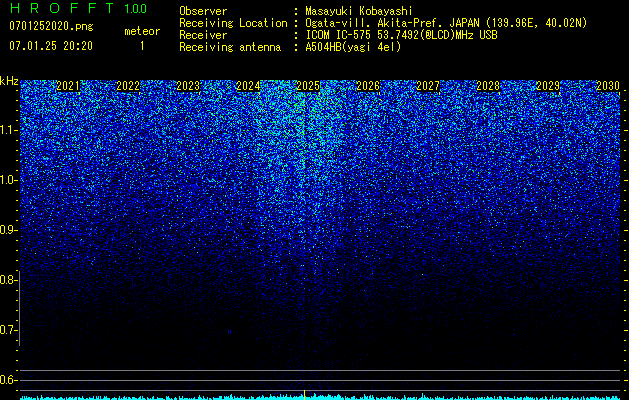Click the 2026 time marker

(x=368, y=86)
